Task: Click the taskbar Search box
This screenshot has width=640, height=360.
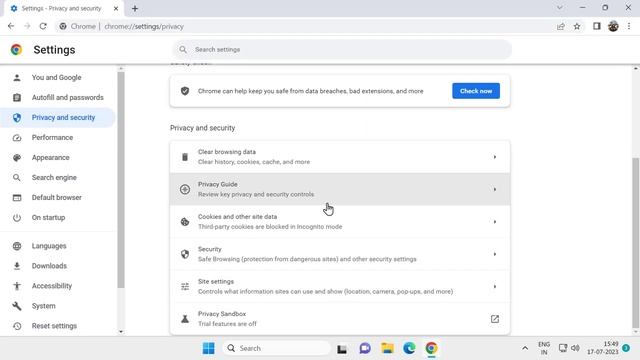Action: (277, 348)
